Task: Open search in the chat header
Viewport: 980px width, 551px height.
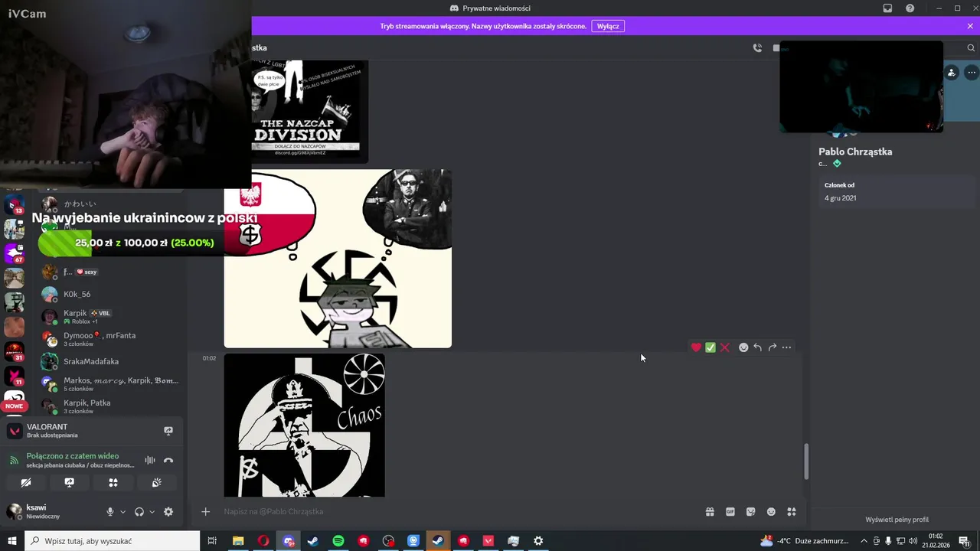Action: pyautogui.click(x=971, y=47)
